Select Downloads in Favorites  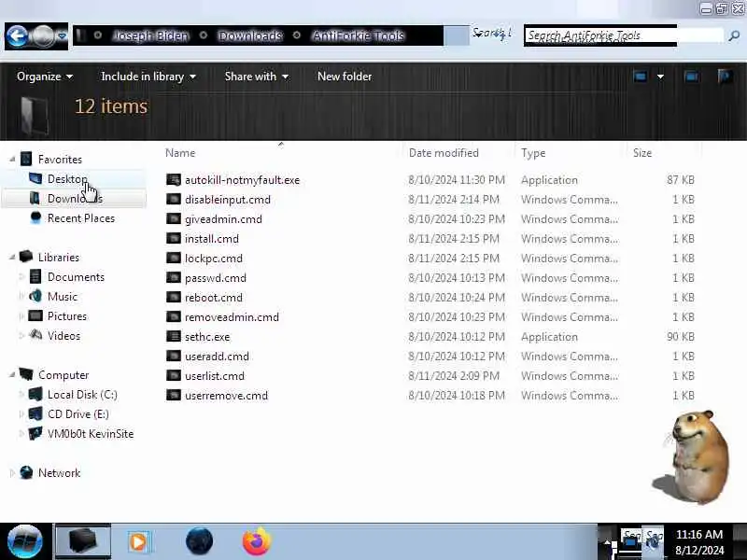[75, 199]
